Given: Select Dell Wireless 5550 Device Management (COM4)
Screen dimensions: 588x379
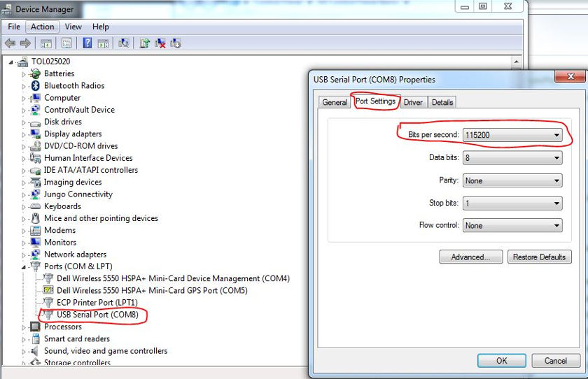Looking at the screenshot, I should 174,278.
